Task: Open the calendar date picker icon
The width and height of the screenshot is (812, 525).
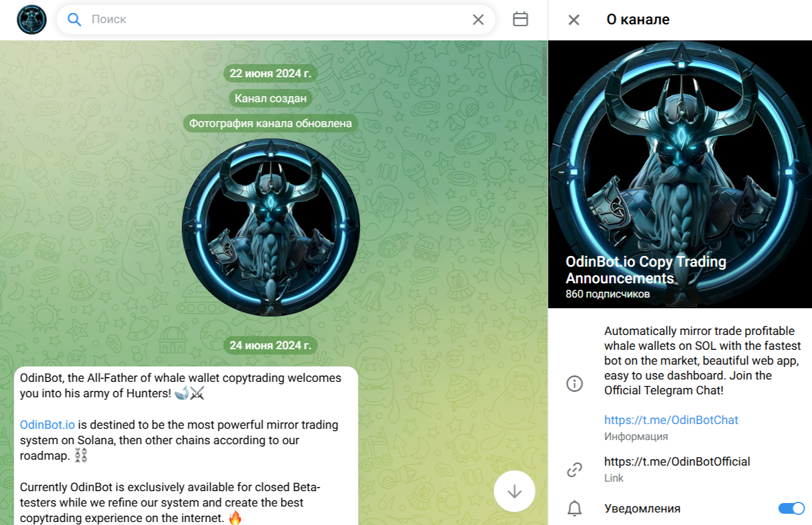Action: (521, 20)
